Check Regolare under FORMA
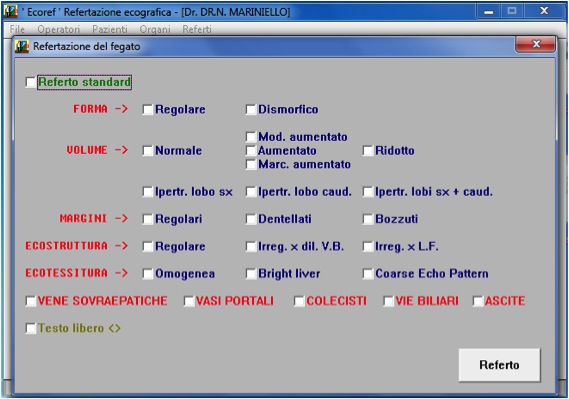 148,110
